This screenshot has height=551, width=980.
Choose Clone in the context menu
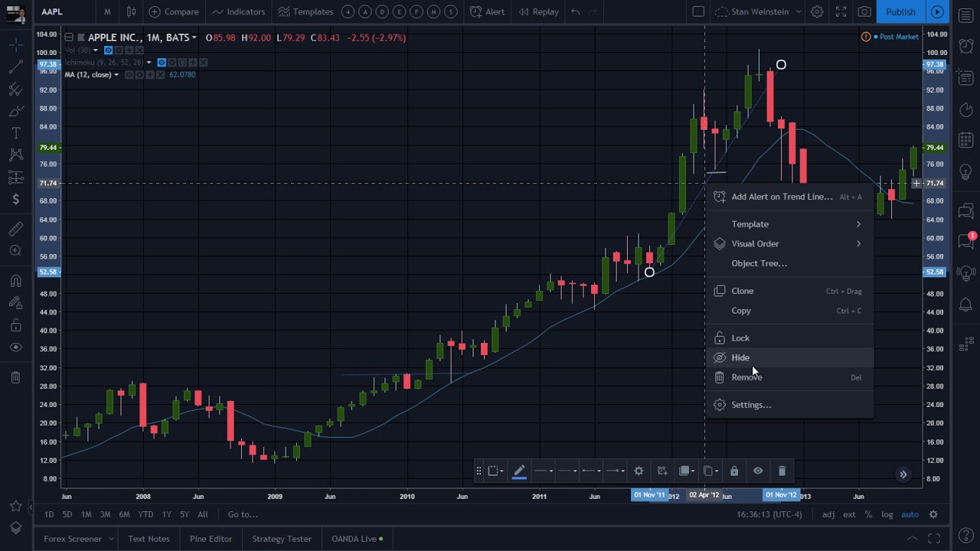pyautogui.click(x=789, y=291)
